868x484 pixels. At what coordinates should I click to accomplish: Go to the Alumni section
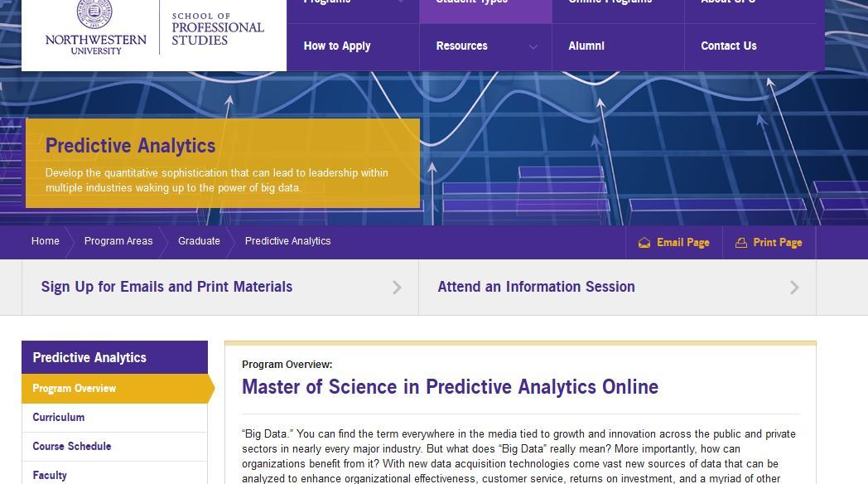pos(586,46)
